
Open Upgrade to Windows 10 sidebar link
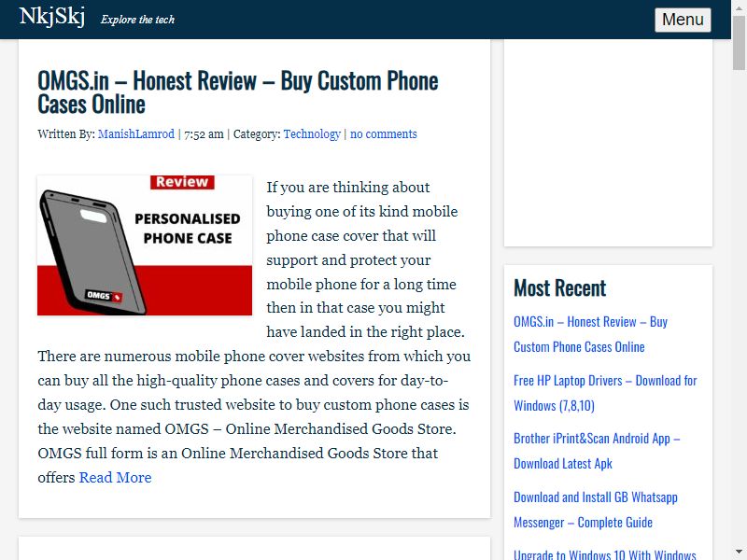pyautogui.click(x=605, y=554)
